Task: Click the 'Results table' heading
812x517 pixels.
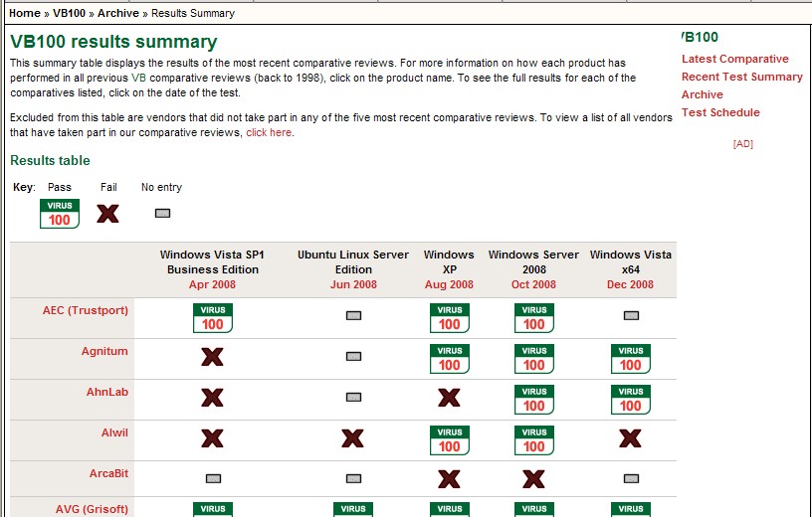Action: coord(50,160)
